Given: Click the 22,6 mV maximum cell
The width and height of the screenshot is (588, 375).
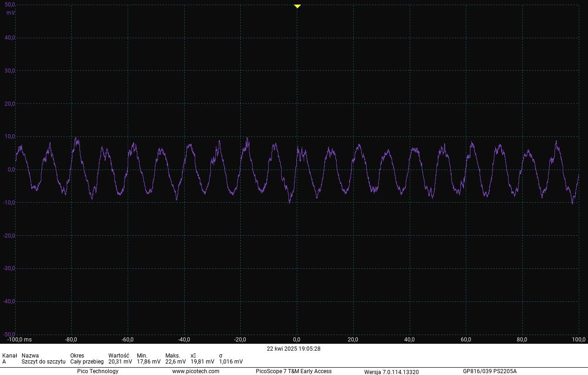Looking at the screenshot, I should click(x=176, y=362).
